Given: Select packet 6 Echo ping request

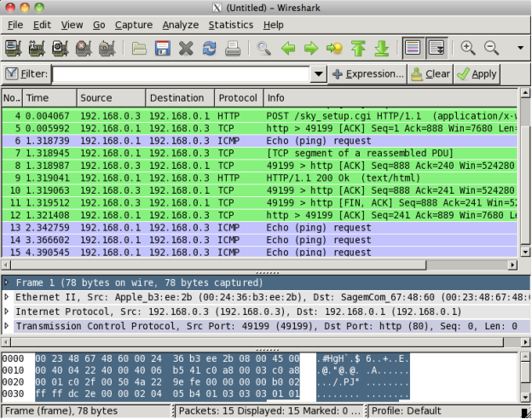Looking at the screenshot, I should click(259, 141).
